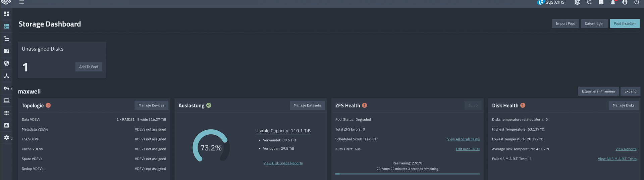Click the 73.2% usage gauge
The height and width of the screenshot is (180, 644).
pos(211,146)
